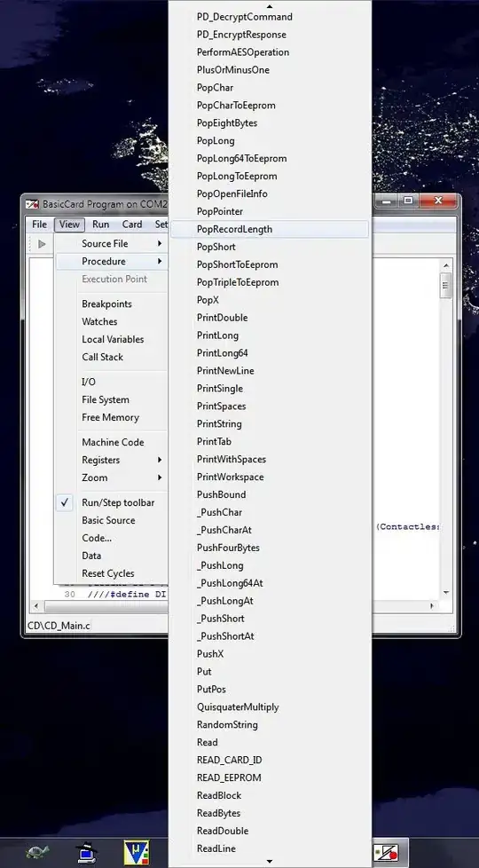Click the vertical scrollbar thumb in code window

[446, 286]
